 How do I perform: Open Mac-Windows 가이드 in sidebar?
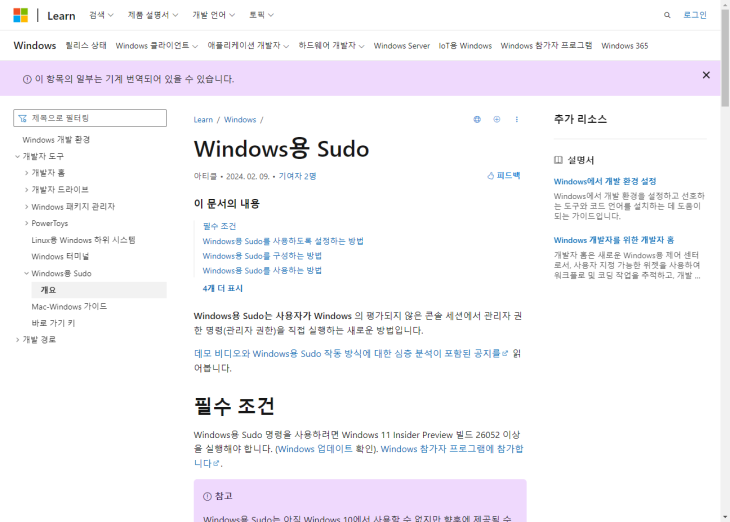[69, 306]
